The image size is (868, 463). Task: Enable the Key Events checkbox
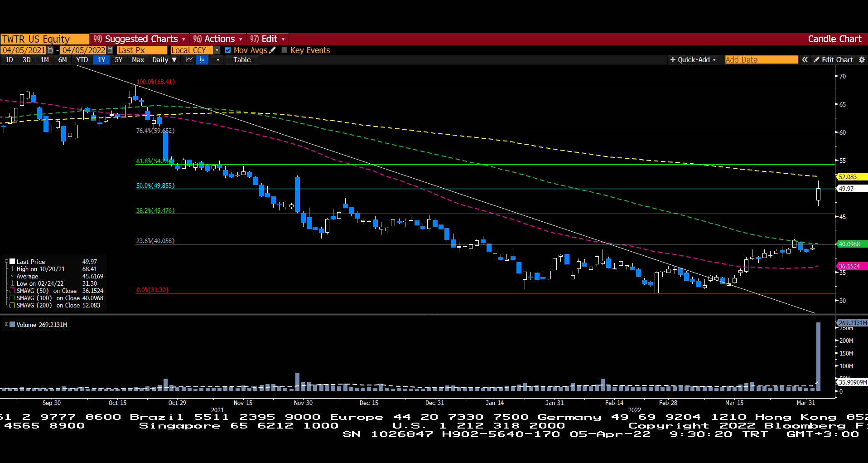point(285,50)
